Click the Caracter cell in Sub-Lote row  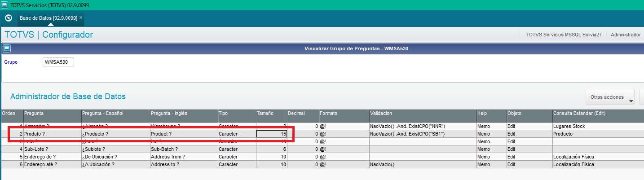237,149
